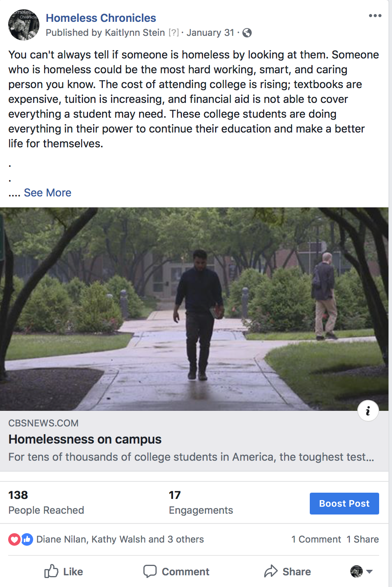
Task: Click the Homeless Chronicles profile picture
Action: (x=24, y=25)
